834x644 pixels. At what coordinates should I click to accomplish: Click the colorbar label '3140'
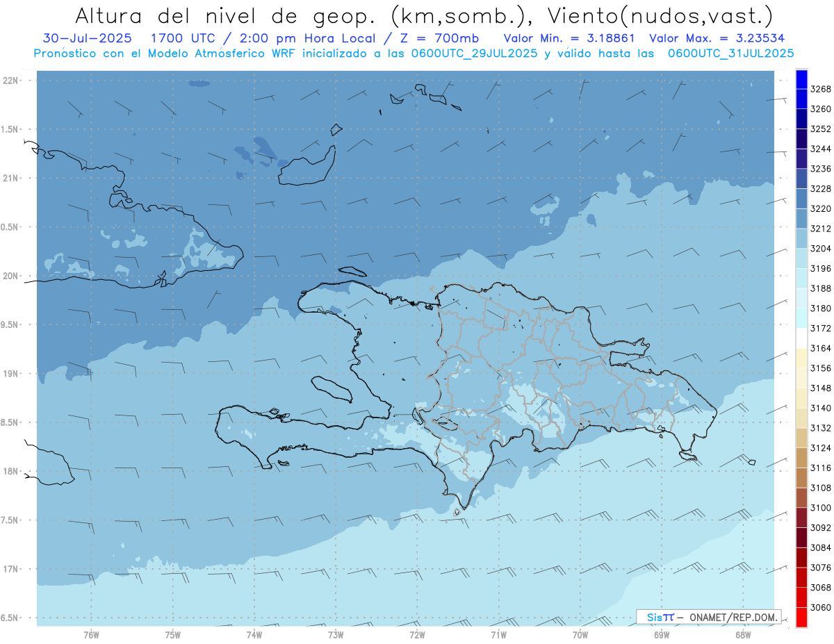tap(821, 408)
